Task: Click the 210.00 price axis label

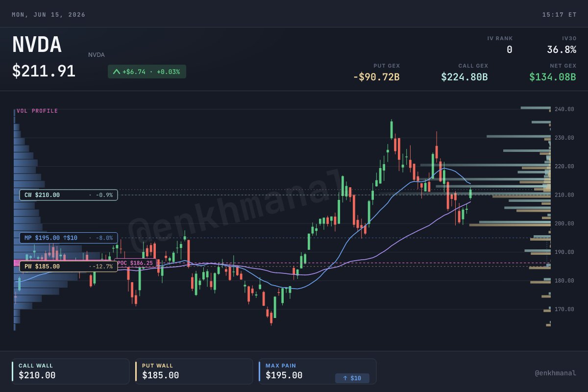Action: pos(564,195)
